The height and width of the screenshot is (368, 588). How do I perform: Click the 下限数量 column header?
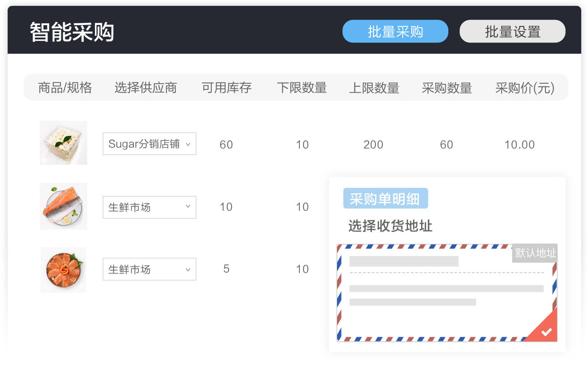[302, 88]
